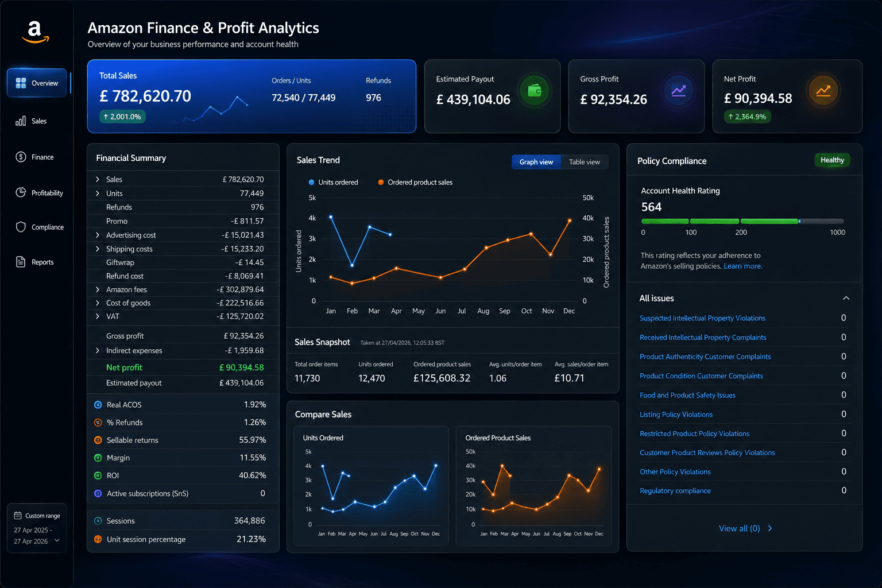The image size is (882, 588).
Task: Click the Margin row icon
Action: (98, 458)
